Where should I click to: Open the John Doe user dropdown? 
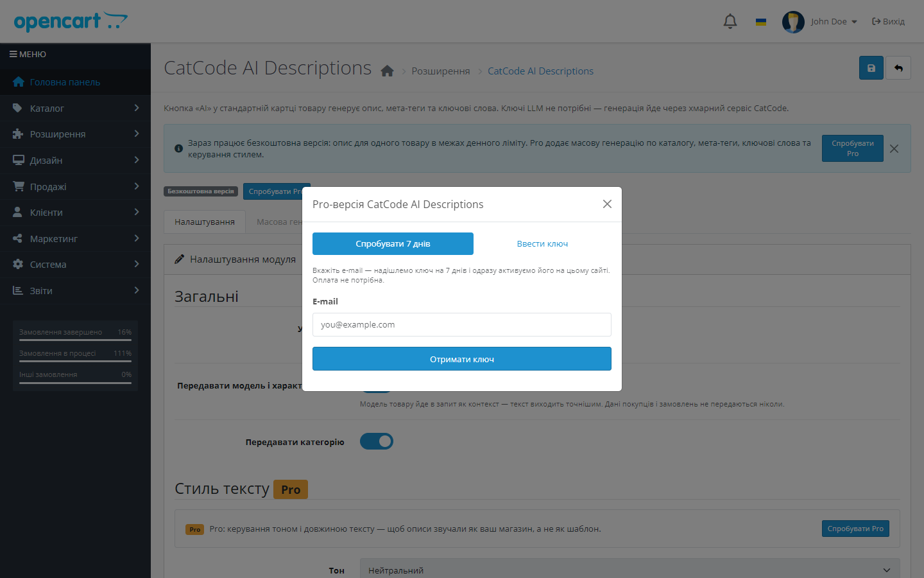(x=834, y=22)
